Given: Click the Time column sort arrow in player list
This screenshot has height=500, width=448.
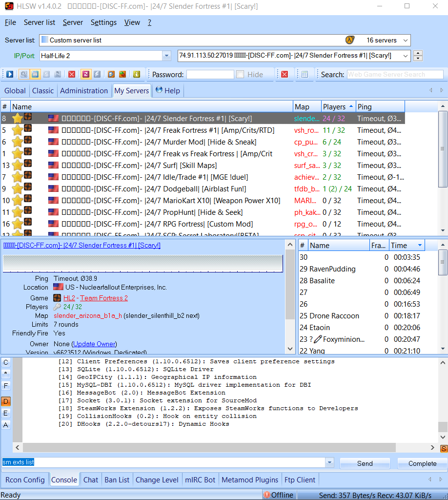Looking at the screenshot, I should click(420, 245).
